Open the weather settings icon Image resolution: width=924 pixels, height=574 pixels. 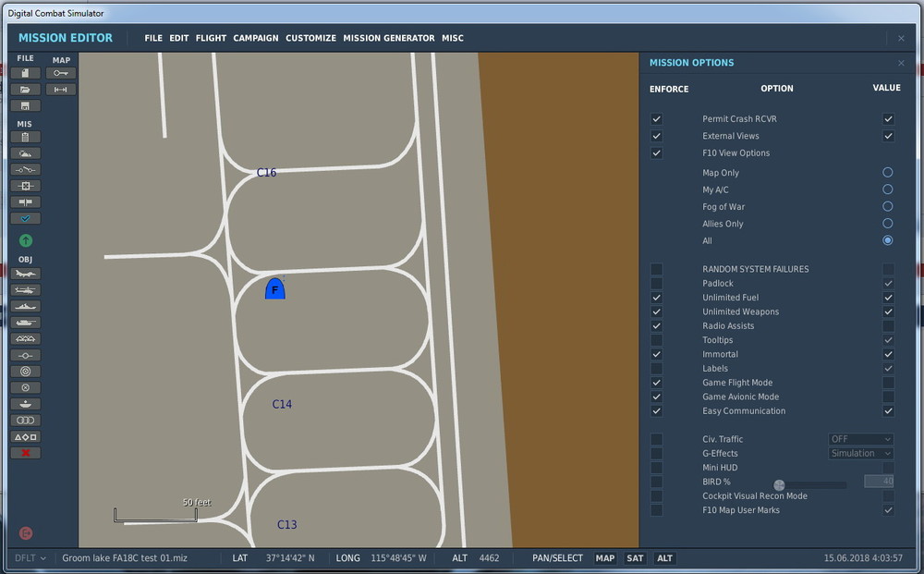(25, 153)
